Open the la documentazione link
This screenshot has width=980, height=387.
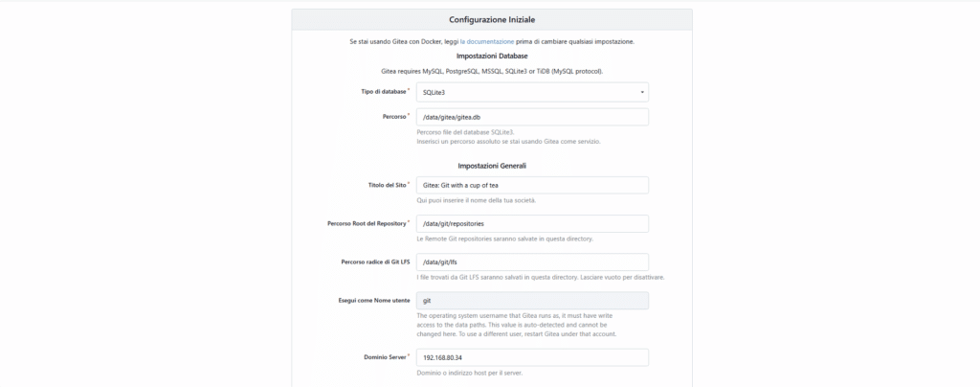pos(487,42)
